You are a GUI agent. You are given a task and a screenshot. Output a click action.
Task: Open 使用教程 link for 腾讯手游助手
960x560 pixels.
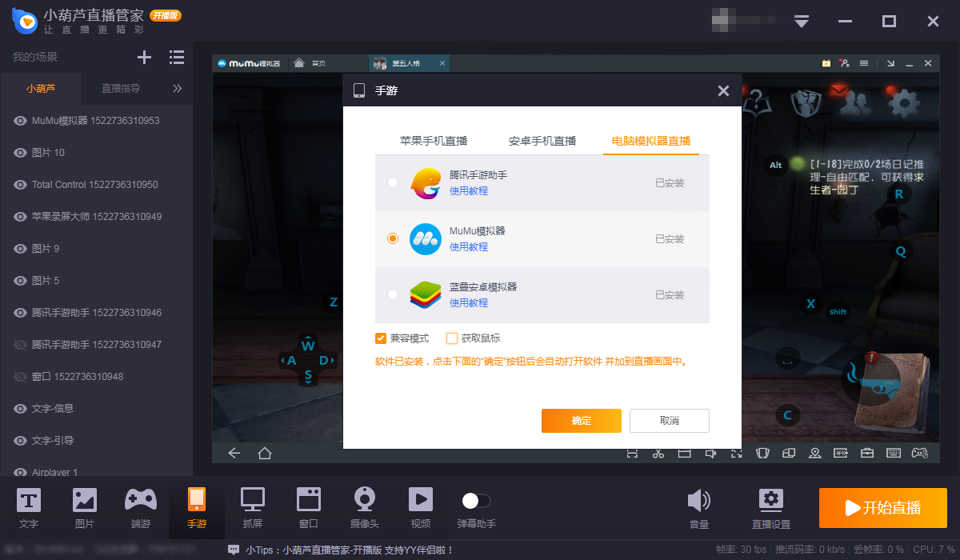469,191
